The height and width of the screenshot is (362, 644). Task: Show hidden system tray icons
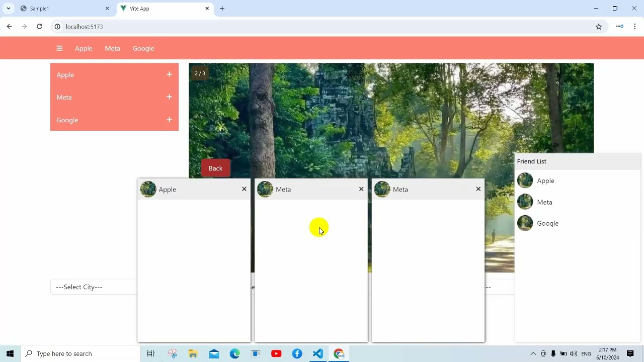[533, 354]
